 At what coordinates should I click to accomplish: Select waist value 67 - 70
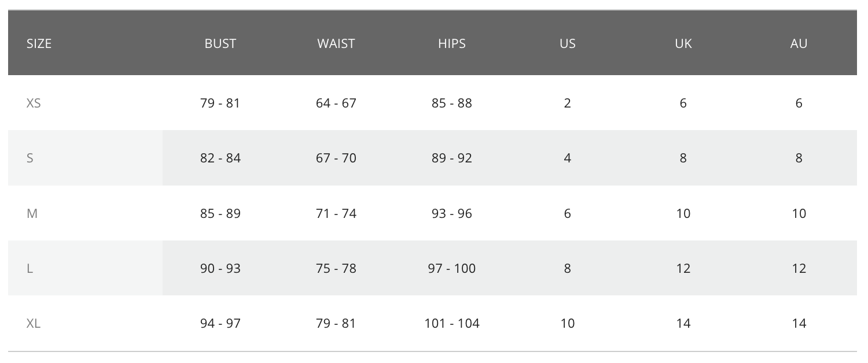[336, 158]
